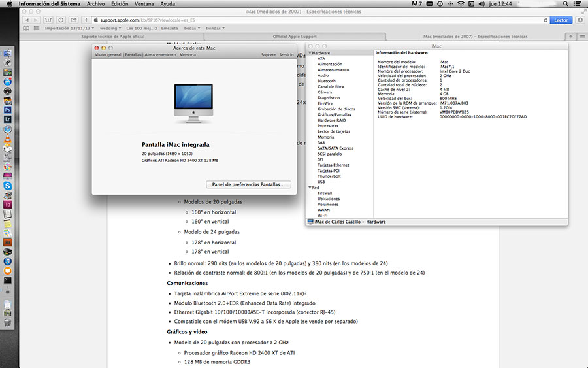Click Safari add bookmark plus button
The height and width of the screenshot is (368, 588).
pyautogui.click(x=86, y=20)
